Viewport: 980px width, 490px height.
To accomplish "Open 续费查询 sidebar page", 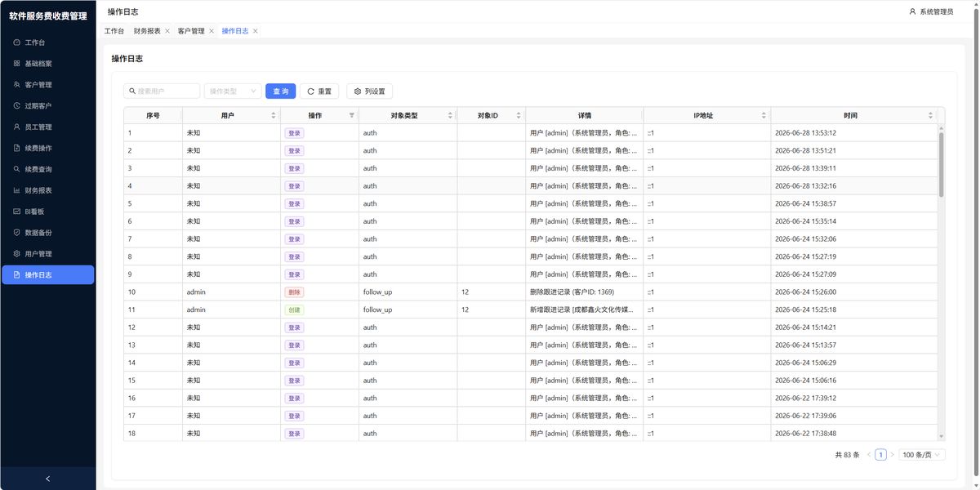I will point(47,169).
